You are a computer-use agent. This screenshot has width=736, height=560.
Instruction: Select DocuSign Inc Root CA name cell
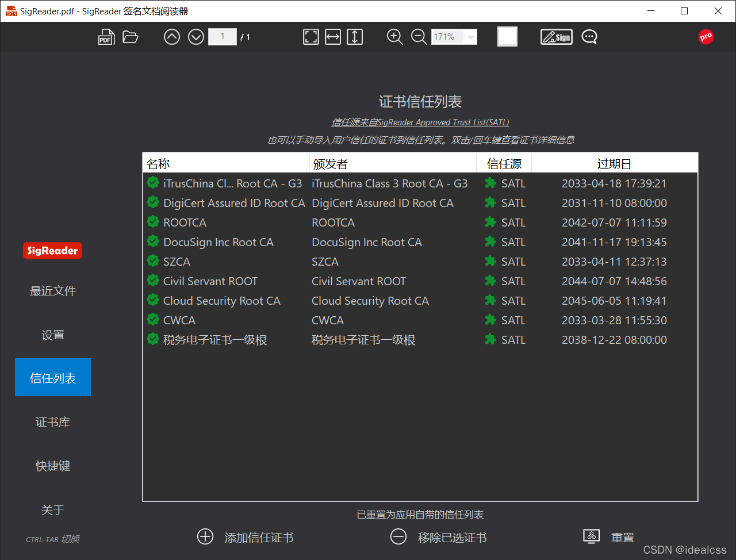(218, 242)
